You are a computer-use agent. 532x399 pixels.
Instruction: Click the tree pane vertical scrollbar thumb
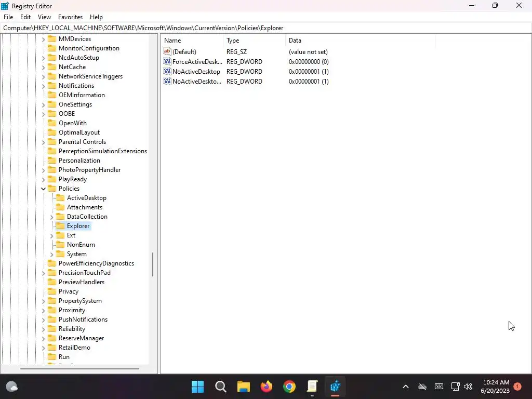pyautogui.click(x=153, y=264)
